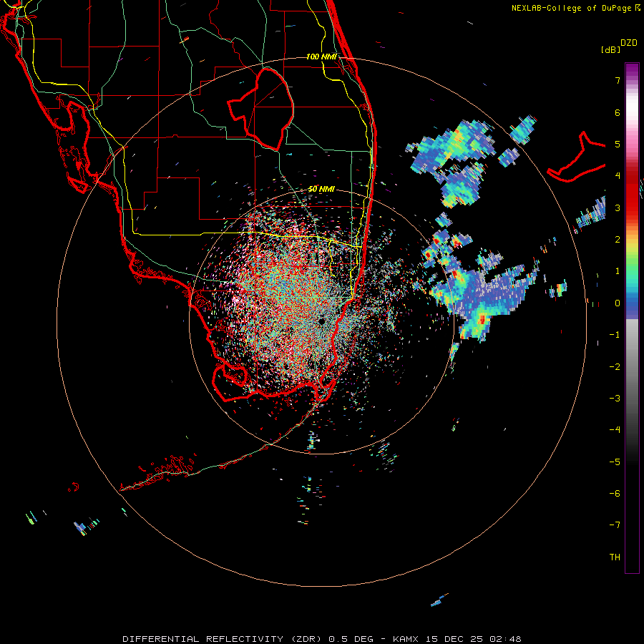Click the "[dB]" units label

[x=610, y=49]
